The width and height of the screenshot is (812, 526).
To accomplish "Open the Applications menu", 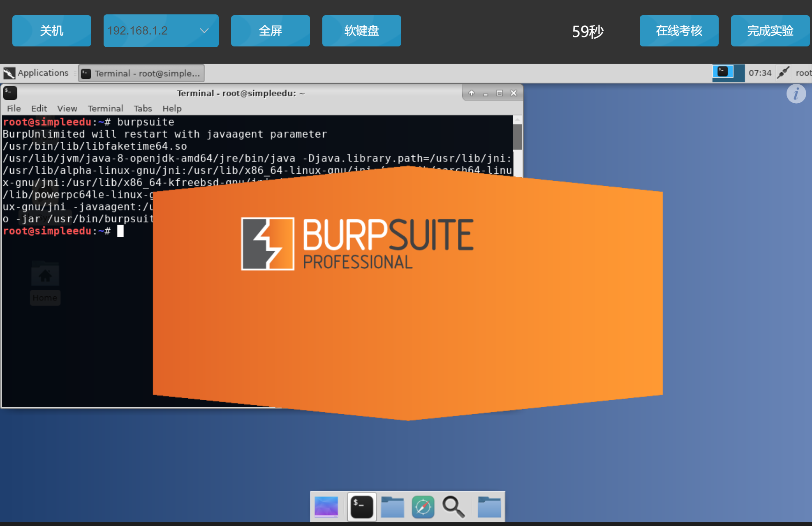I will 36,73.
